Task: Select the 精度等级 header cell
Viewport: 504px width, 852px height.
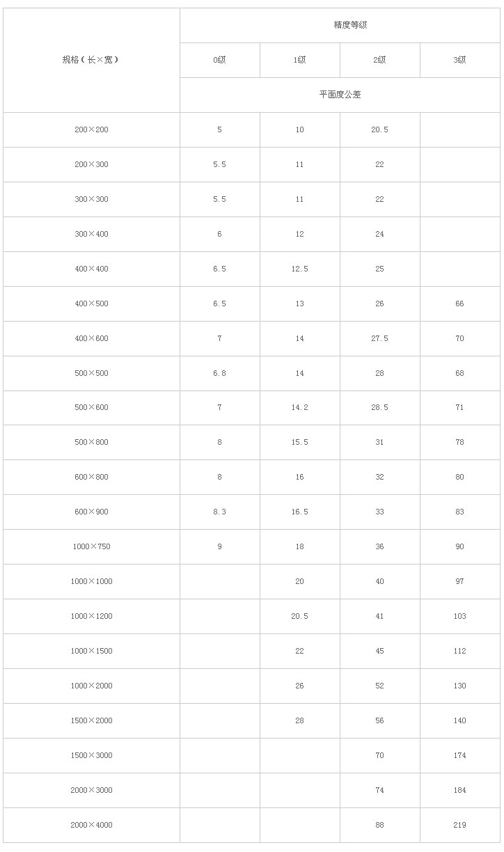Action: click(340, 25)
